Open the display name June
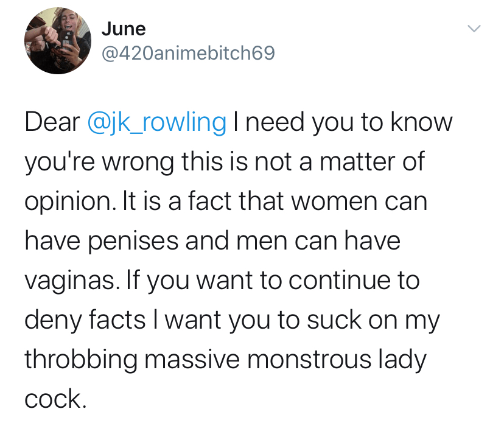Screen dimensions: 504x437 point(123,28)
